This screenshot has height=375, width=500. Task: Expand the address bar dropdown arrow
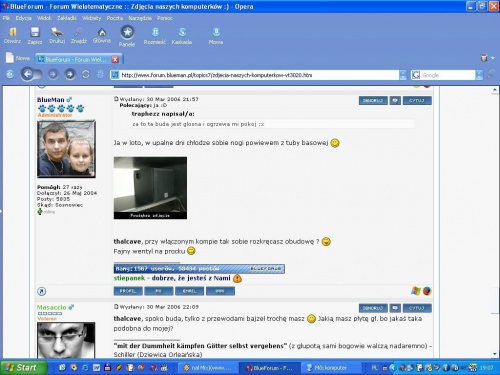403,75
